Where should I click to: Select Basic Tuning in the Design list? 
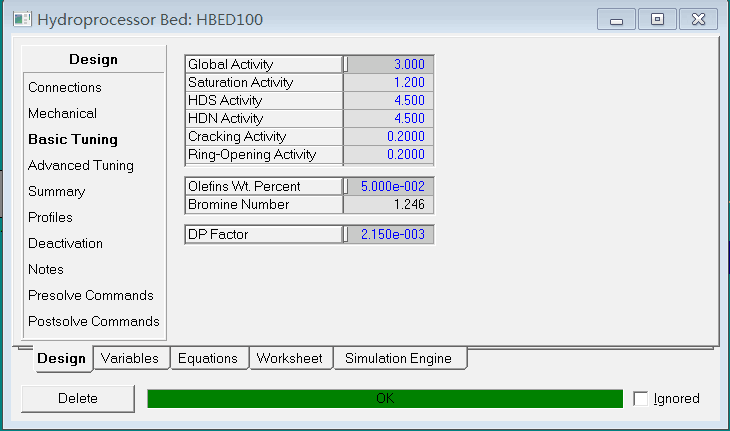tap(73, 140)
